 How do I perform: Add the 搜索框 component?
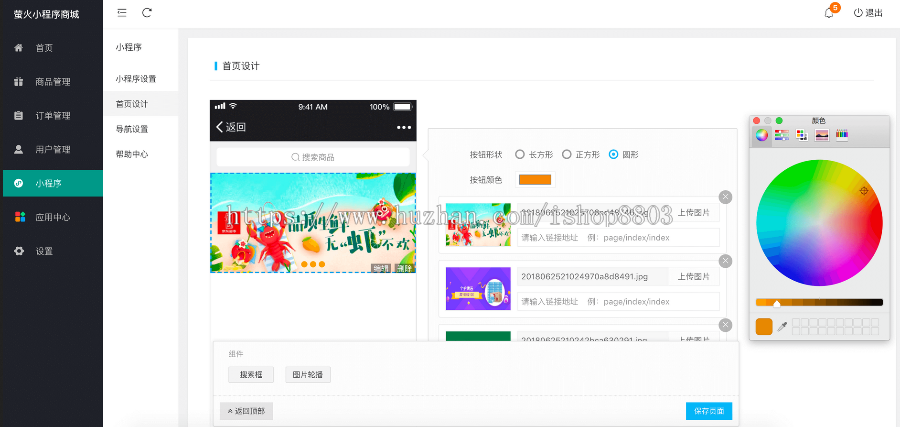point(251,375)
